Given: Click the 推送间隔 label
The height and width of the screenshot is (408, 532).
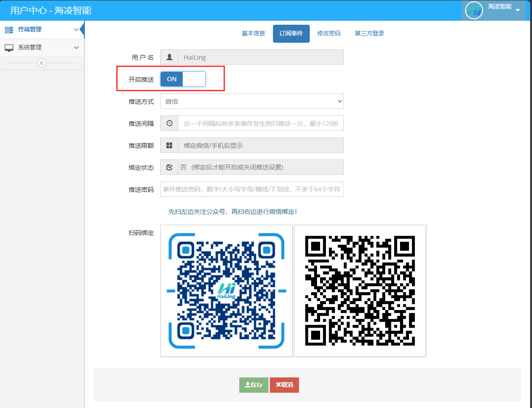Looking at the screenshot, I should tap(141, 124).
